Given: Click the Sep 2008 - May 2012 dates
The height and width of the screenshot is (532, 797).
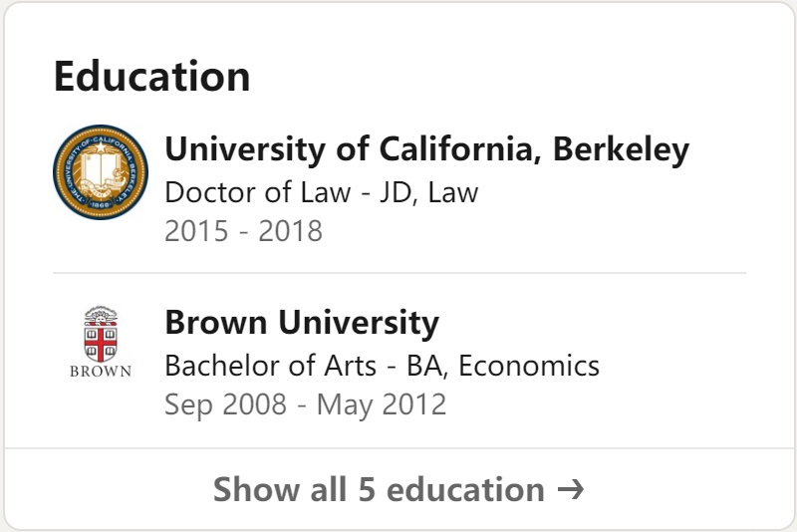Looking at the screenshot, I should 305,405.
